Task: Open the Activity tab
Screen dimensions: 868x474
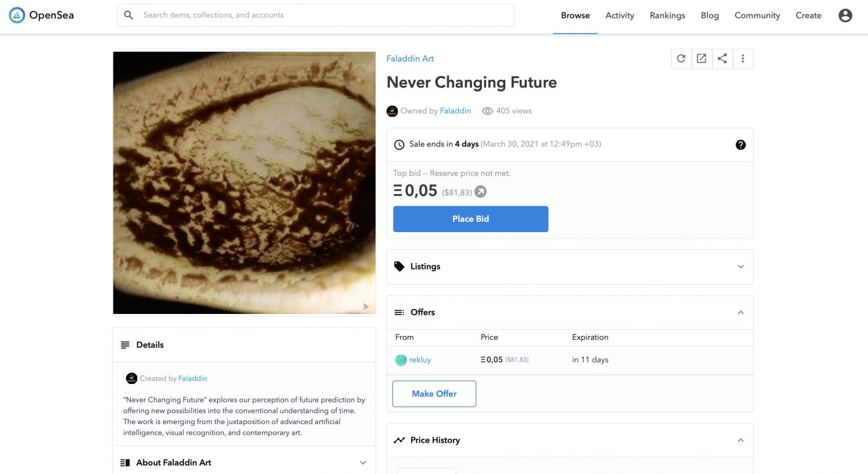Action: (620, 15)
